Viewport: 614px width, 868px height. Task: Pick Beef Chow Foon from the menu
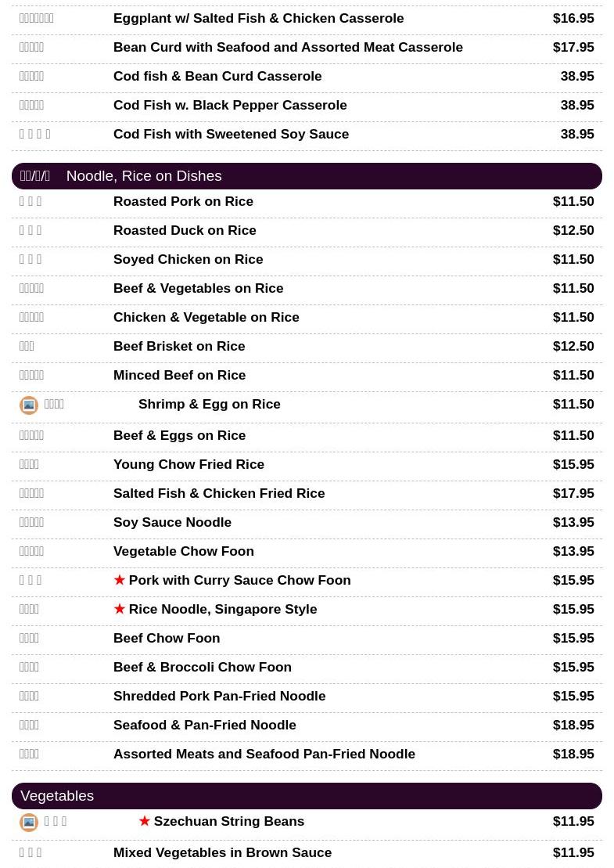(x=307, y=638)
